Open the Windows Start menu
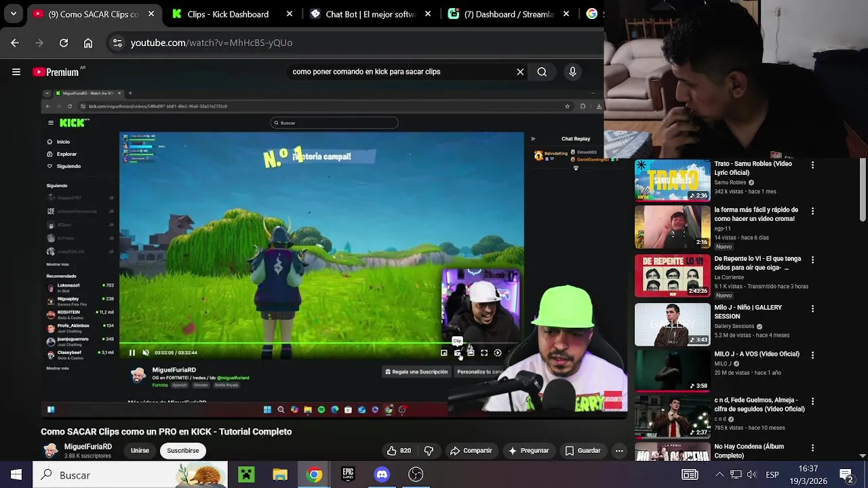 pyautogui.click(x=16, y=475)
